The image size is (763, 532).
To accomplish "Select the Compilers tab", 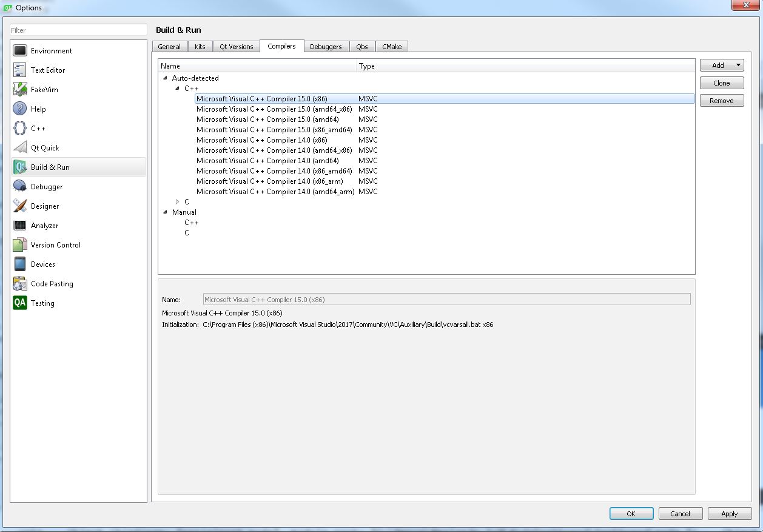I will [x=281, y=46].
